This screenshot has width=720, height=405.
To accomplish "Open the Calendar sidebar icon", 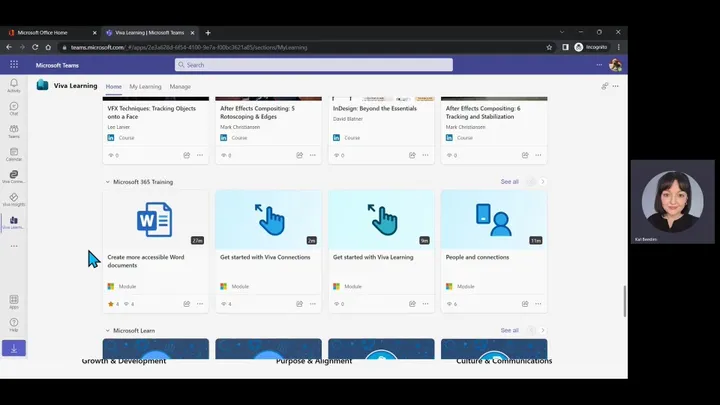I will (x=14, y=154).
